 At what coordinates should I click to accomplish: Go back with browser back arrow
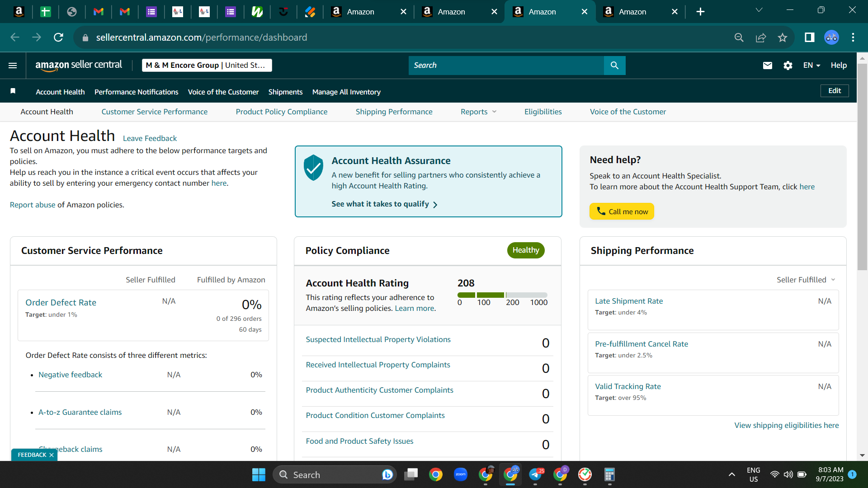click(x=15, y=38)
